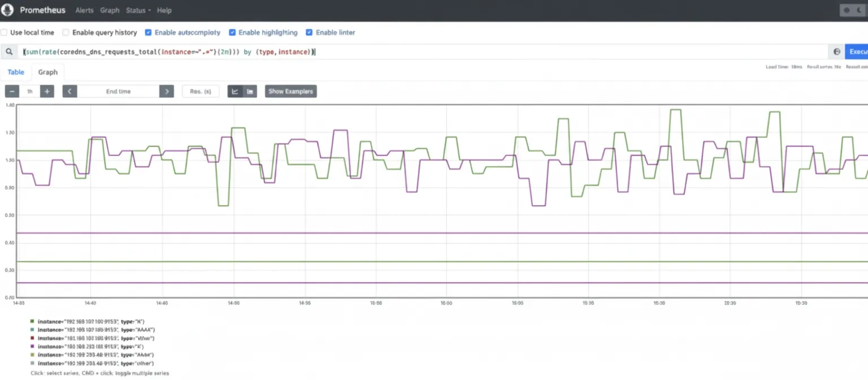868x380 pixels.
Task: Switch to the Table tab
Action: click(16, 72)
